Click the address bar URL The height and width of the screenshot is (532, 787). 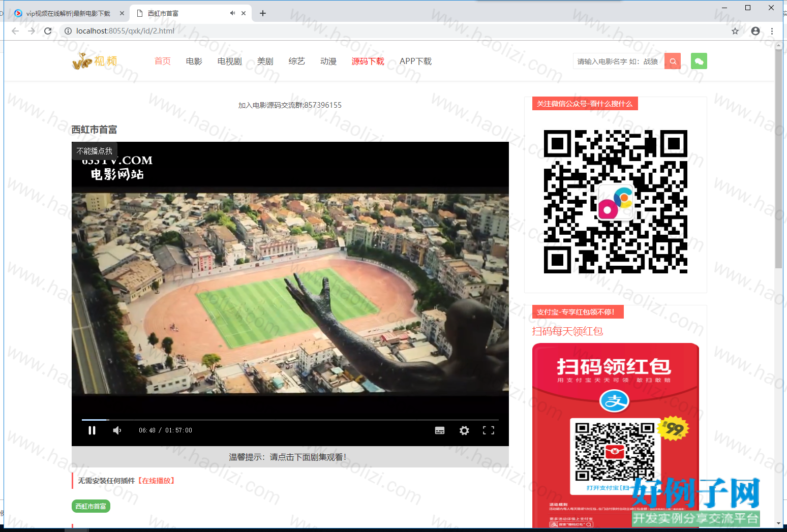tap(125, 31)
